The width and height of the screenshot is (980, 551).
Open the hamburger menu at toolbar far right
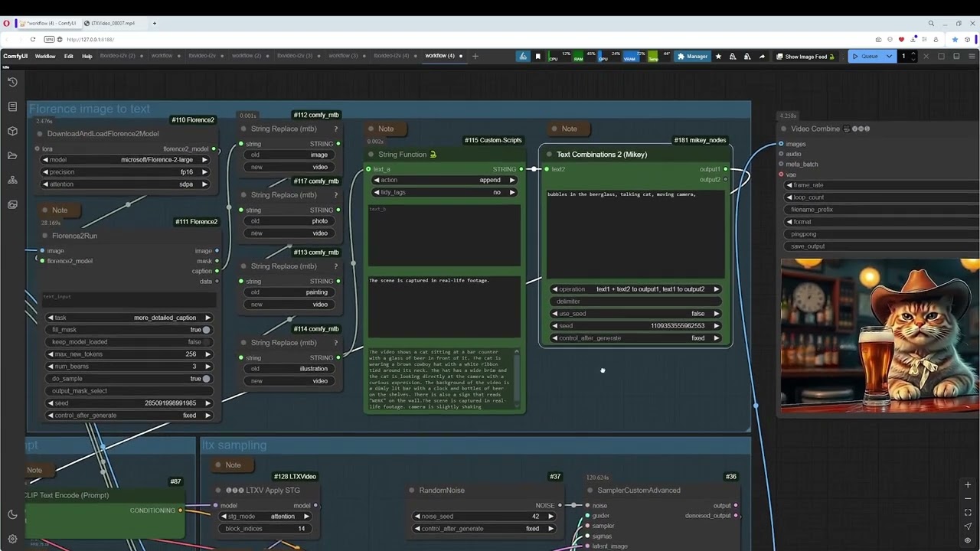[971, 56]
